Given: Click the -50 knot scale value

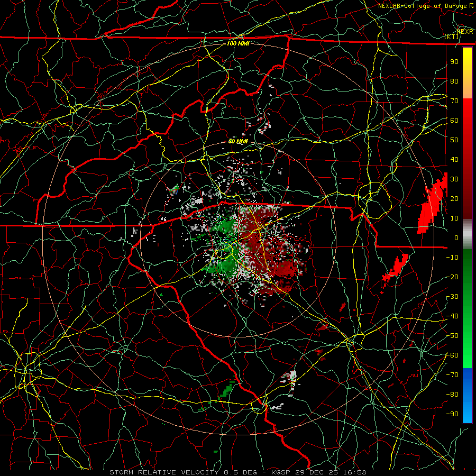Looking at the screenshot, I should 452,336.
